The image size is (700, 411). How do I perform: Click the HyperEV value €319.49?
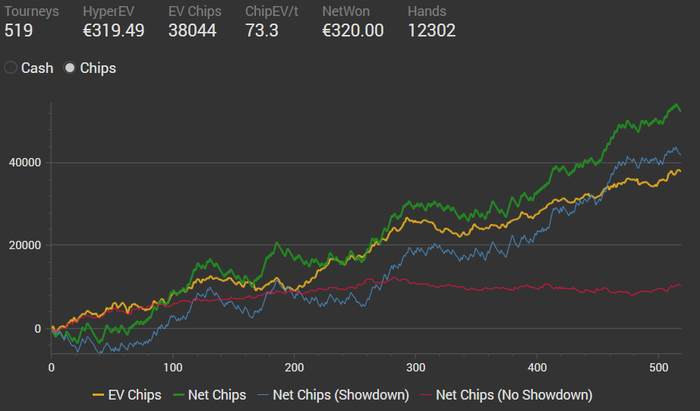[113, 31]
